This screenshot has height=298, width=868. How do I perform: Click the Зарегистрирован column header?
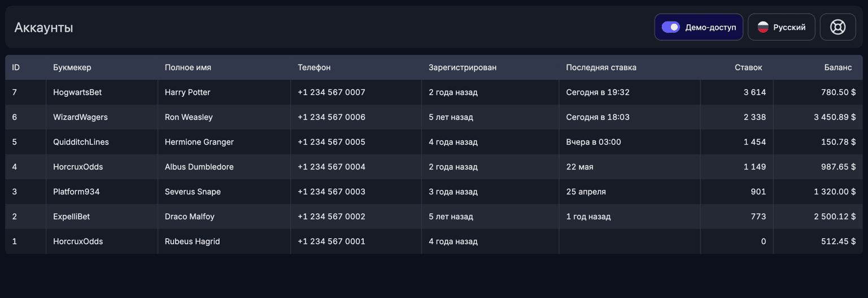click(463, 67)
